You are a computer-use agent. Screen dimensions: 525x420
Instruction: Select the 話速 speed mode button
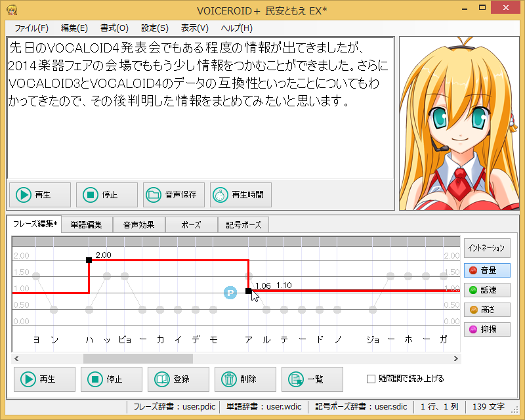click(x=487, y=290)
